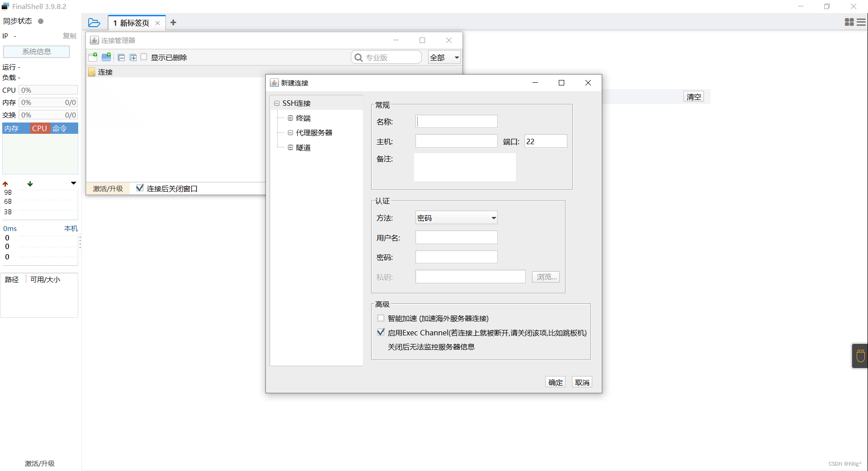Add a new tab with plus icon
The height and width of the screenshot is (471, 868).
point(173,23)
